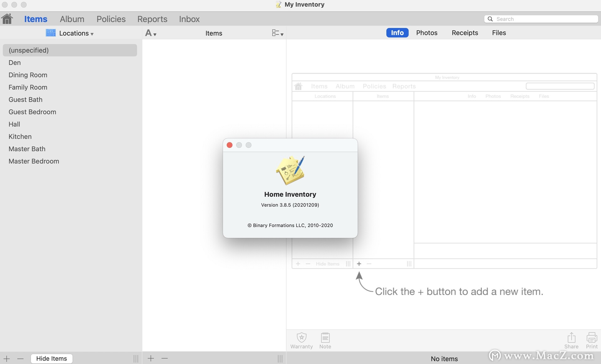The image size is (601, 364).
Task: Click the Note icon
Action: pos(325,341)
